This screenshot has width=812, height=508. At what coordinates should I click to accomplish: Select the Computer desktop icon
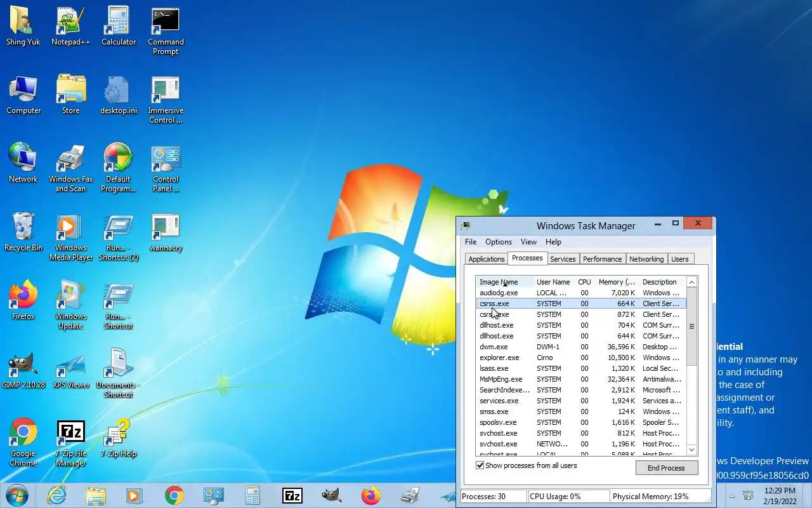coord(23,95)
